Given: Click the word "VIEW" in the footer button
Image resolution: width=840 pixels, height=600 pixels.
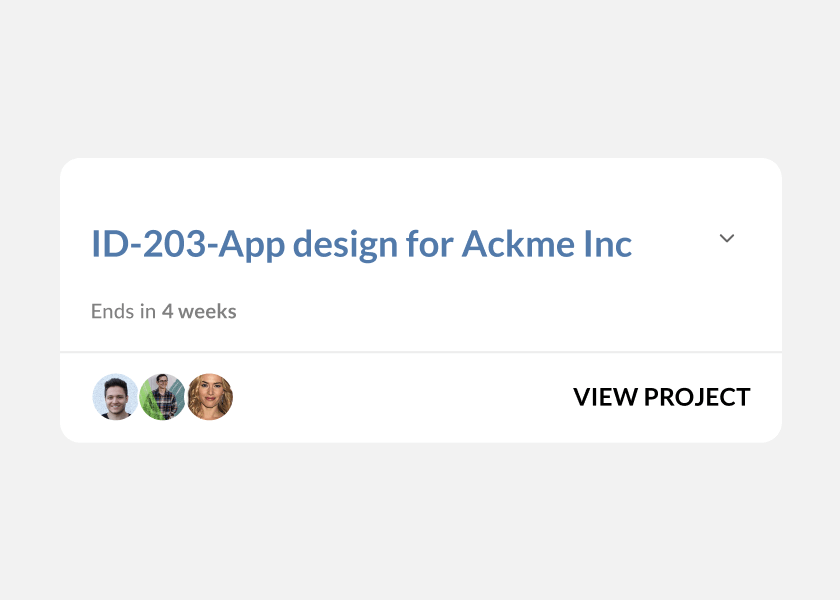Looking at the screenshot, I should point(605,397).
